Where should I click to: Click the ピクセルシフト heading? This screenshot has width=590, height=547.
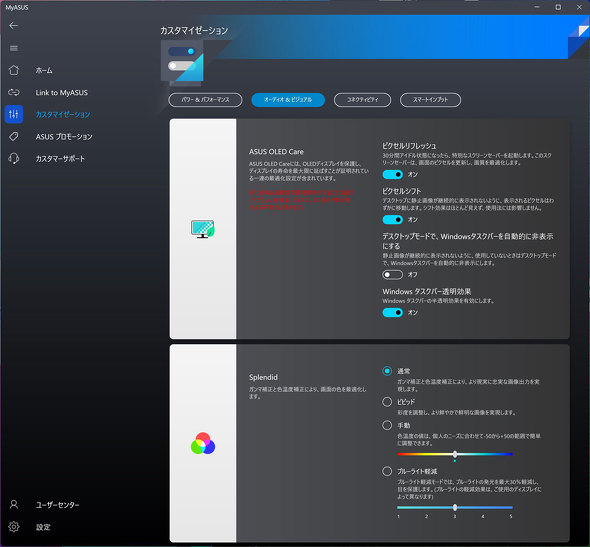401,191
